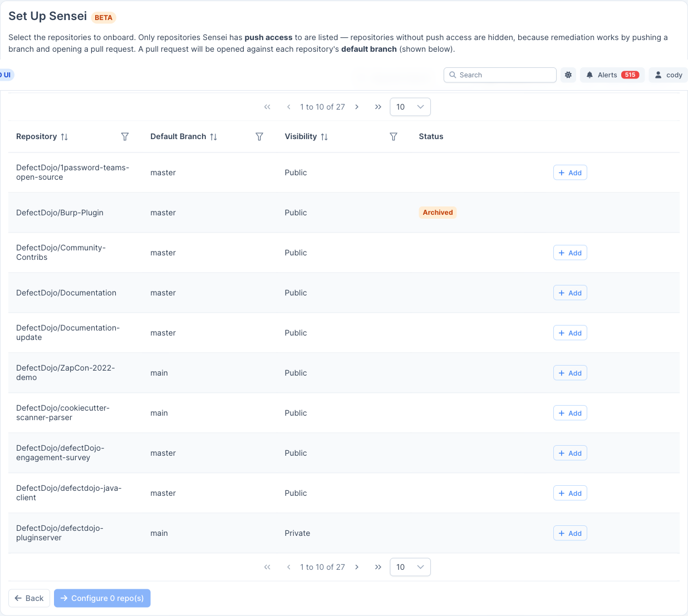Add the Community-Contribs repository
The width and height of the screenshot is (688, 616).
[x=570, y=253]
